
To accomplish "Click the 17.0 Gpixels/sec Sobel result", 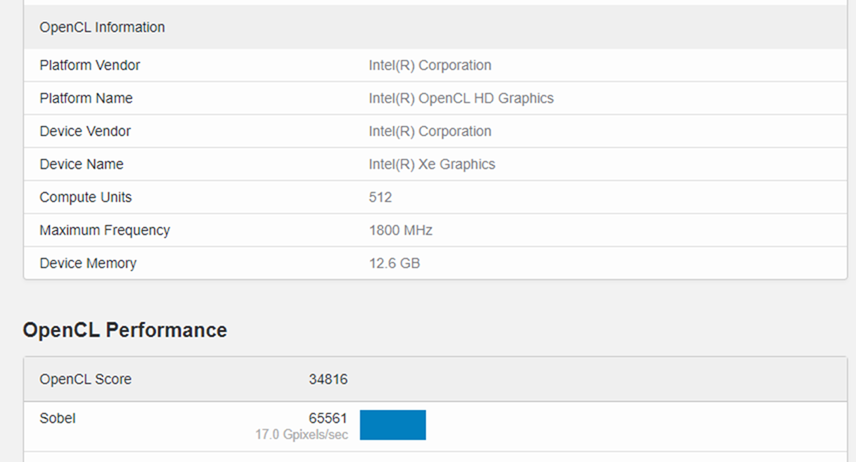I will pyautogui.click(x=301, y=435).
